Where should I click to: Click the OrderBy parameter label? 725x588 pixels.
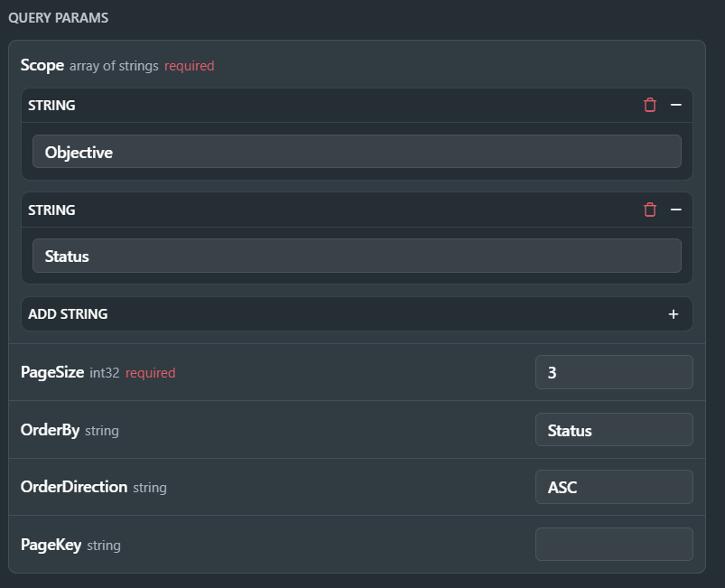[x=50, y=430]
